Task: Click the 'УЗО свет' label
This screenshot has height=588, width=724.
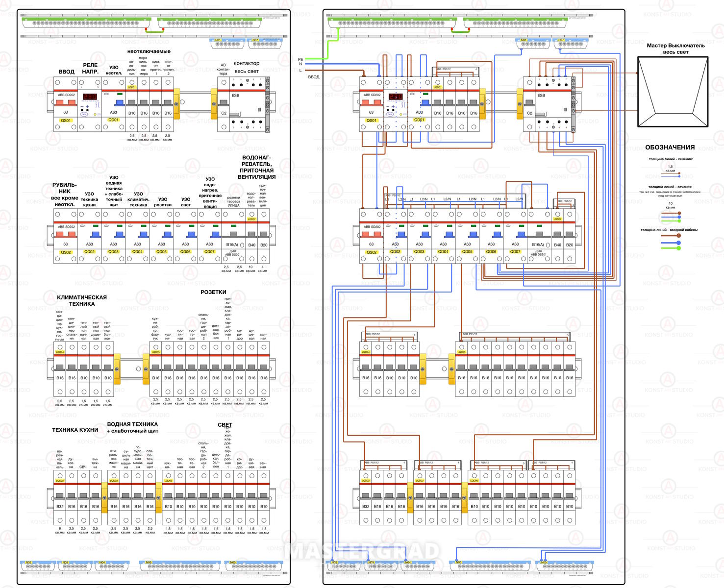Action: [186, 202]
